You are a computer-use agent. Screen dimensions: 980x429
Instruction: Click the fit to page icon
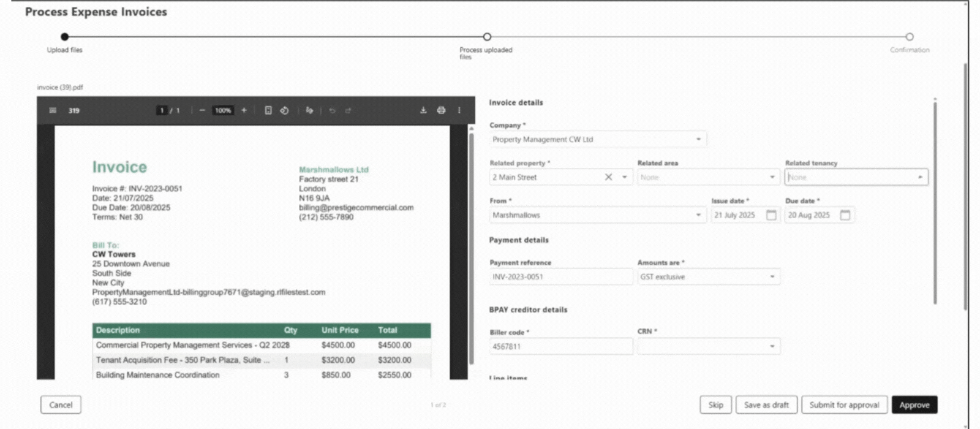(268, 110)
